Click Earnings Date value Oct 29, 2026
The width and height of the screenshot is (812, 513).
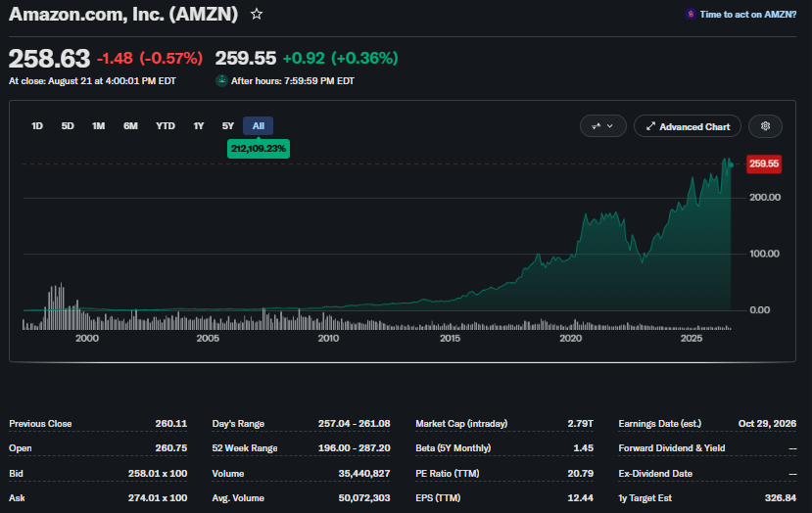pos(767,424)
